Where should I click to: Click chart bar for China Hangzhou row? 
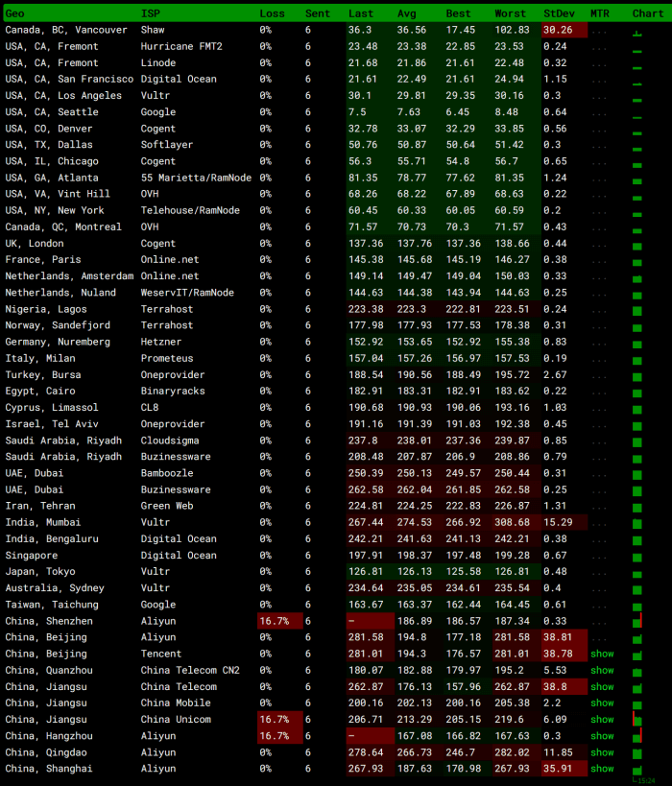[x=637, y=737]
